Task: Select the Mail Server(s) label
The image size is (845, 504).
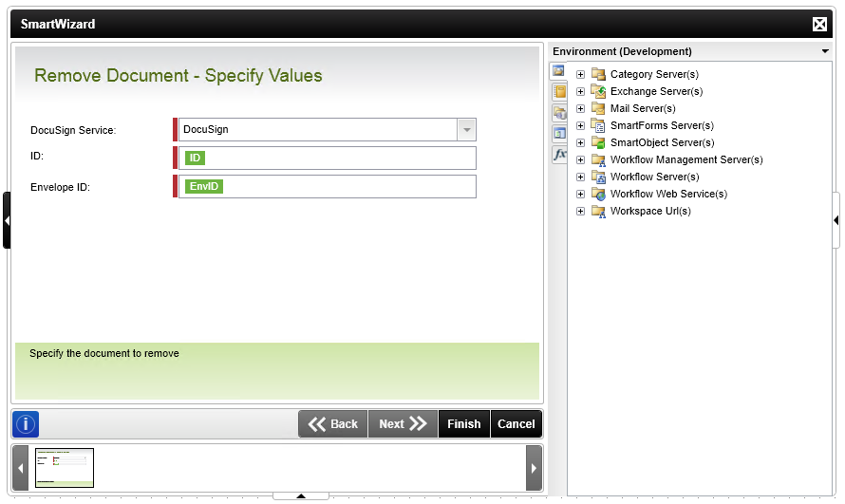Action: (x=643, y=109)
